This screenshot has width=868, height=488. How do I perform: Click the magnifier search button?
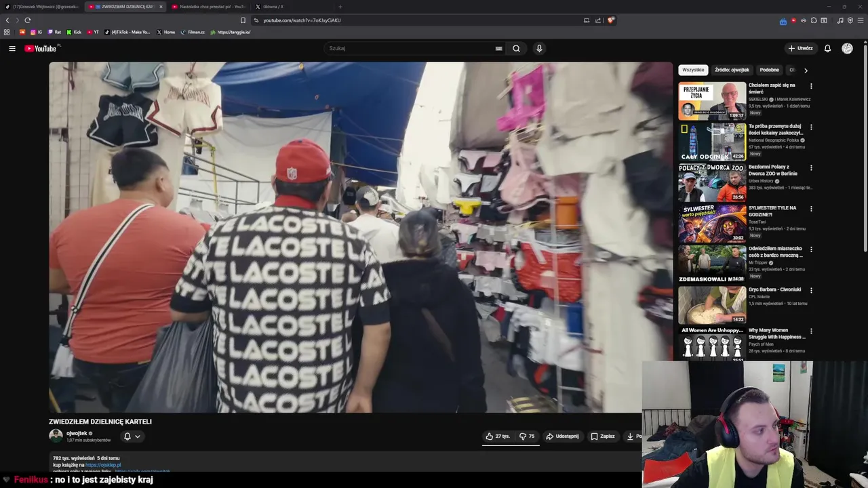click(516, 48)
